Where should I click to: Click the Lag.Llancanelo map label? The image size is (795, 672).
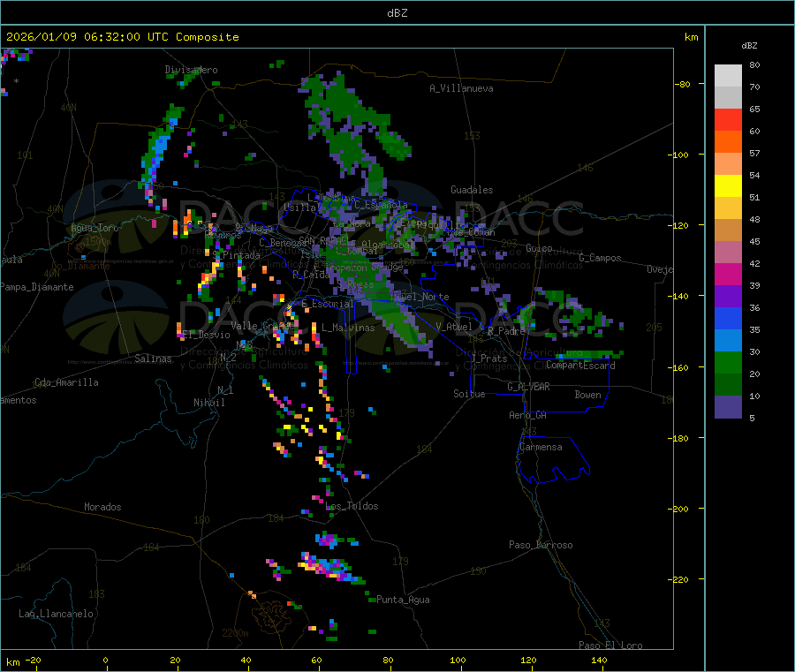[57, 614]
